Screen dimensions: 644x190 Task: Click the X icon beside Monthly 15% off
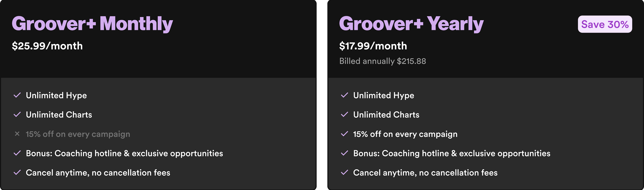click(17, 134)
